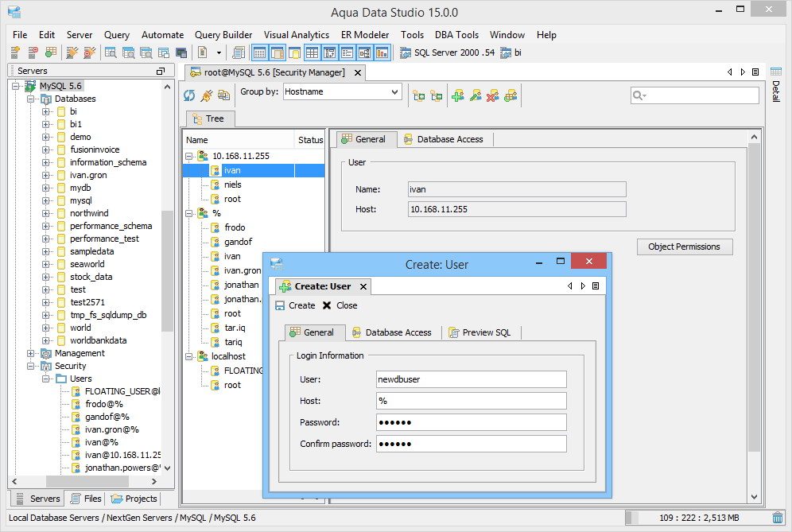
Task: Click inside the User field containing newdbuser
Action: [472, 379]
